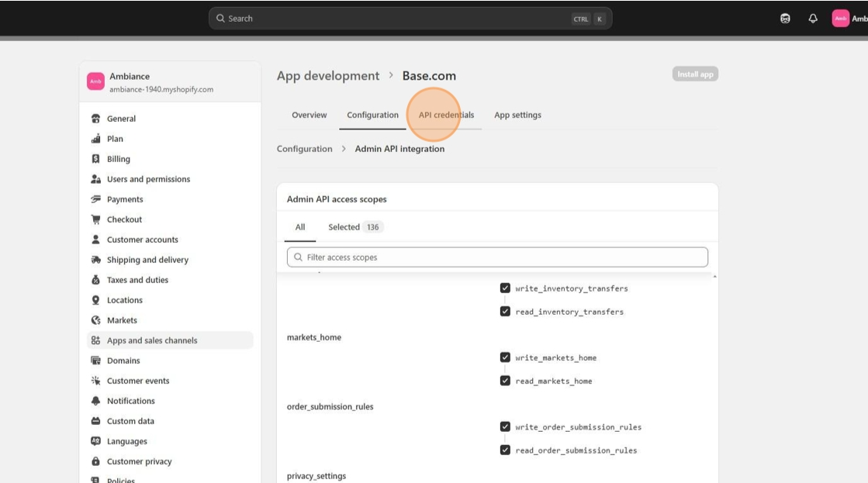Image resolution: width=868 pixels, height=483 pixels.
Task: Click the notifications bell in top bar
Action: coord(813,19)
